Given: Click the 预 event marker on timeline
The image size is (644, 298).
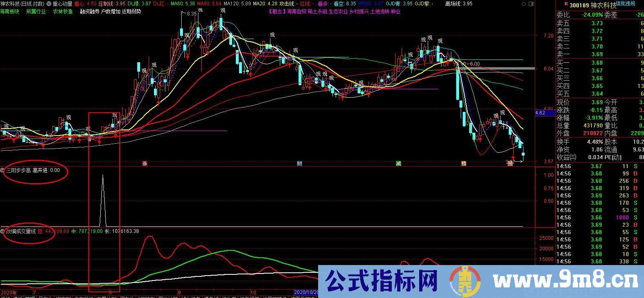Looking at the screenshot, I should pyautogui.click(x=510, y=164).
